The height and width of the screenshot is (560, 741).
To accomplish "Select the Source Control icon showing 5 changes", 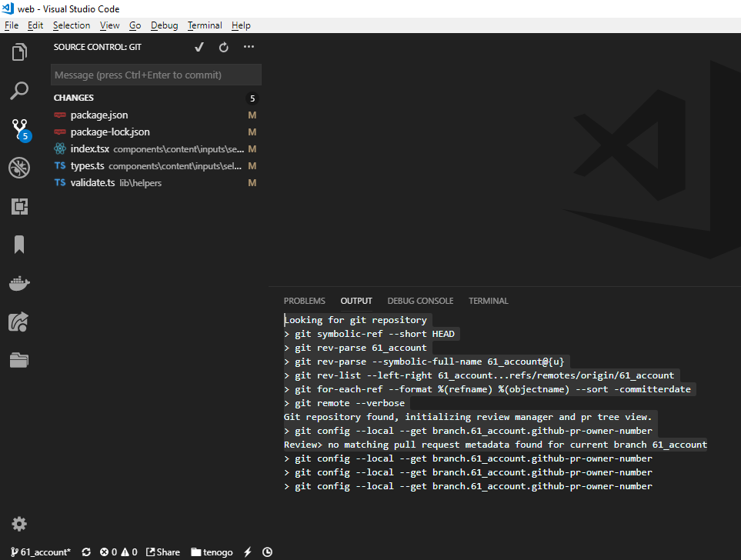I will (18, 128).
